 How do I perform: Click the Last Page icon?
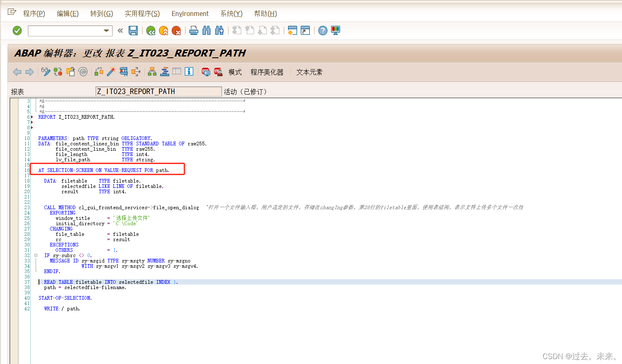tap(275, 31)
